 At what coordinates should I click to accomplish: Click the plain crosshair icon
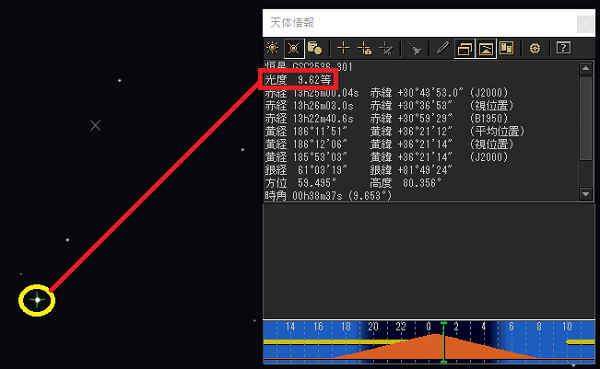coord(343,48)
